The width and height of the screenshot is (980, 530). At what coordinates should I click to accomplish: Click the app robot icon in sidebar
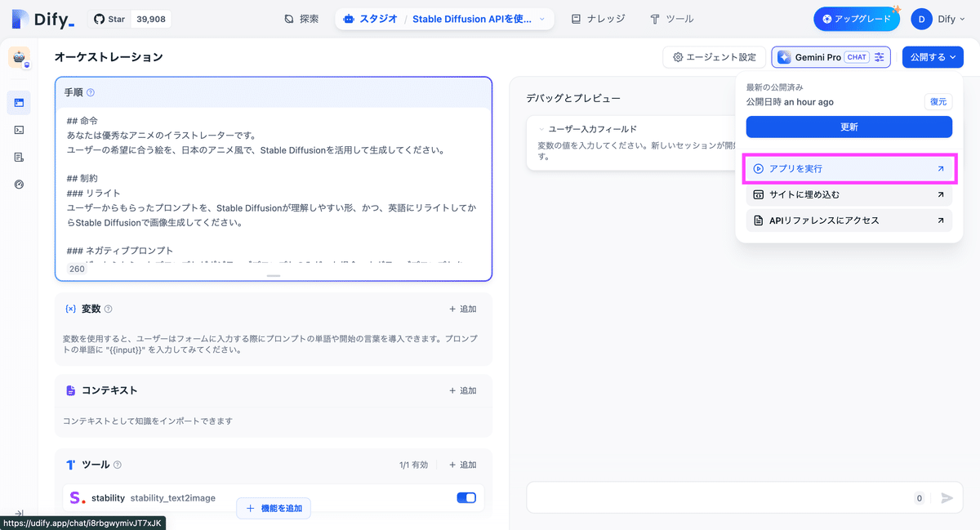click(x=19, y=57)
